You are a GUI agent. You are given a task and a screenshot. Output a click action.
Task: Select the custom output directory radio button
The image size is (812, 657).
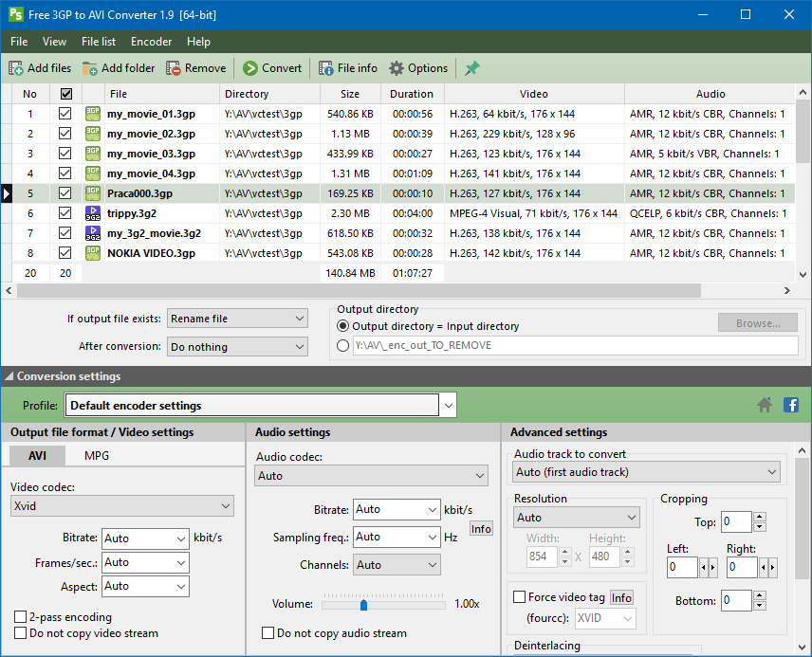click(343, 346)
